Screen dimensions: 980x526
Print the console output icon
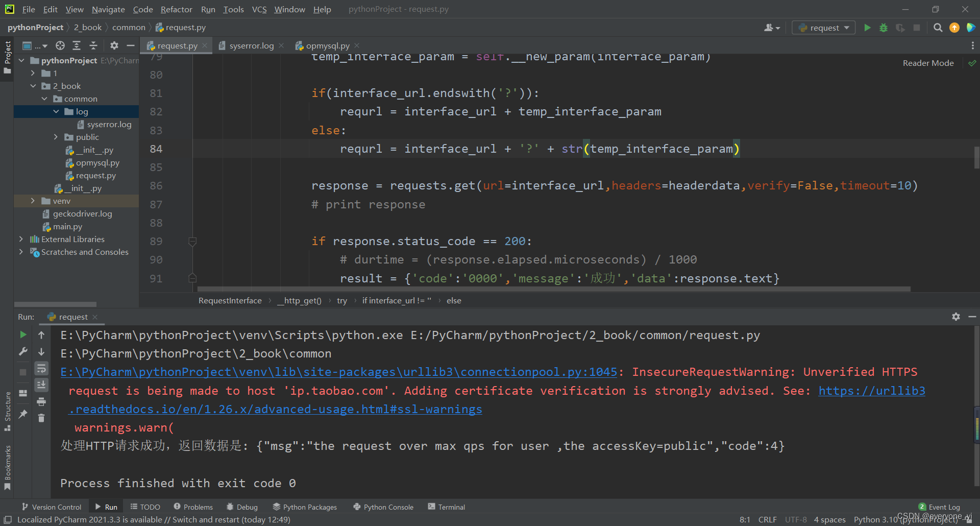click(41, 401)
